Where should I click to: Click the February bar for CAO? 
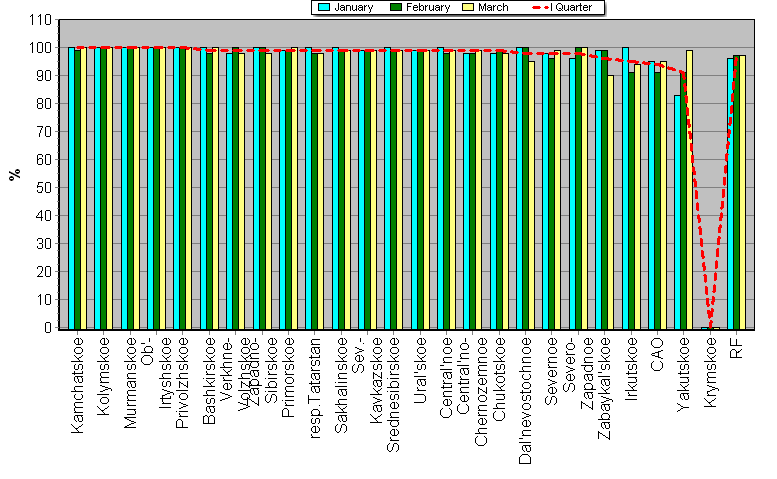click(657, 201)
